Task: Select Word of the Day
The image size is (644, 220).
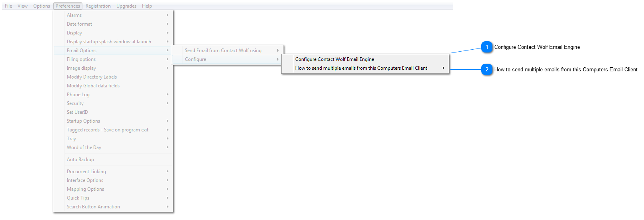Action: coord(113,147)
